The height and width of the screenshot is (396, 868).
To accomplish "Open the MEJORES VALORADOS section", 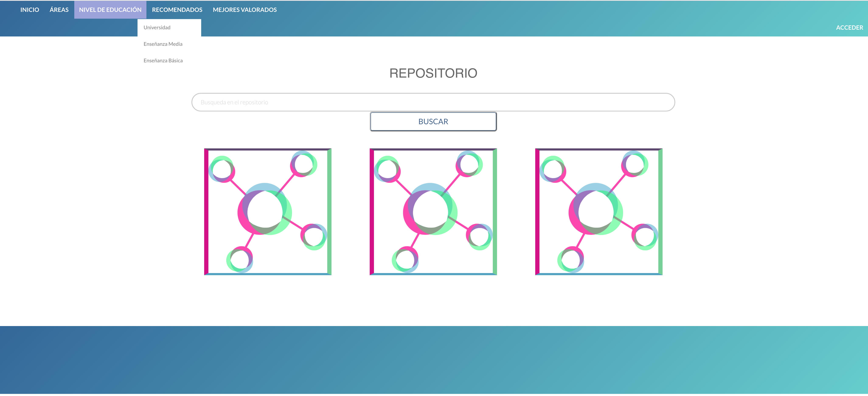I will point(245,10).
